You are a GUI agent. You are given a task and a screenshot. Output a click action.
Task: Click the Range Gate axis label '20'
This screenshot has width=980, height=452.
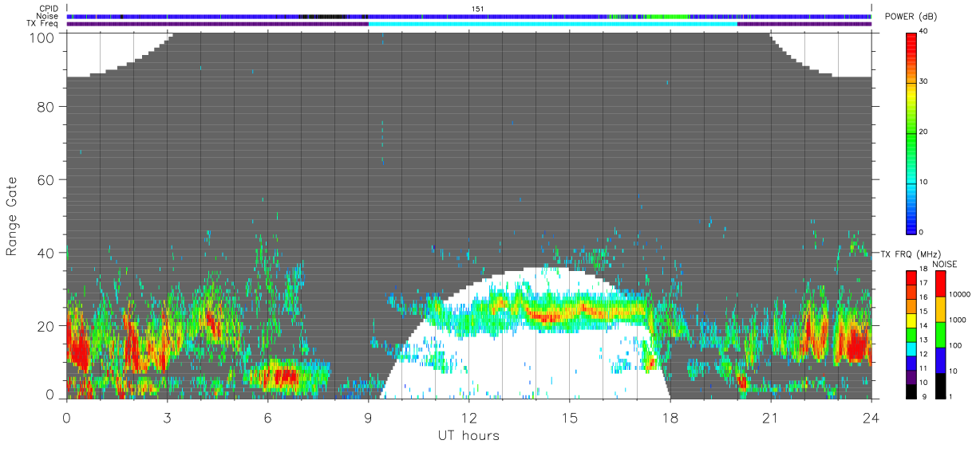(46, 325)
